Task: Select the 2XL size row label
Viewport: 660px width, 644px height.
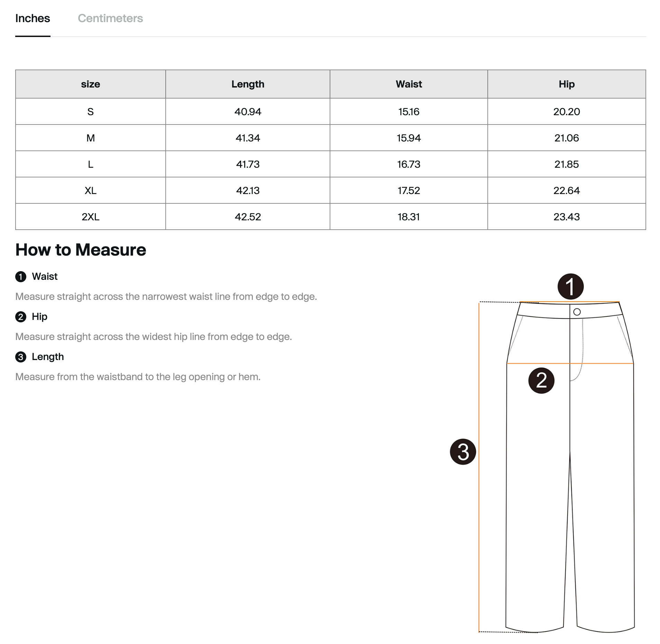Action: [91, 217]
